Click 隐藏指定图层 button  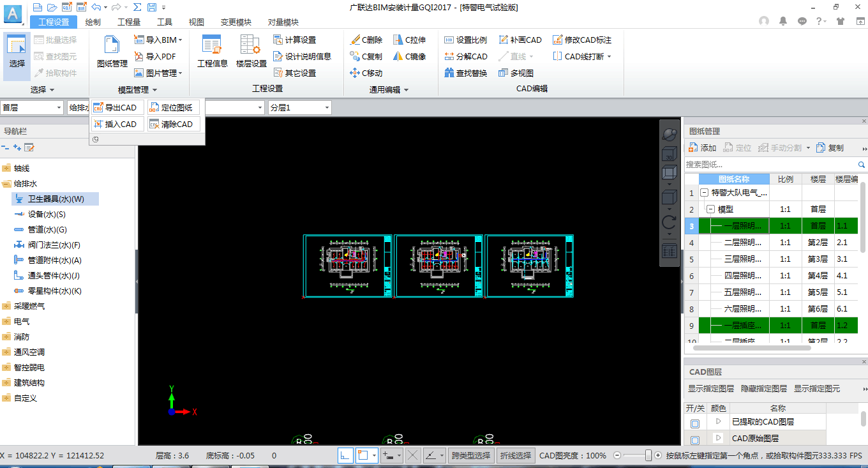point(764,388)
